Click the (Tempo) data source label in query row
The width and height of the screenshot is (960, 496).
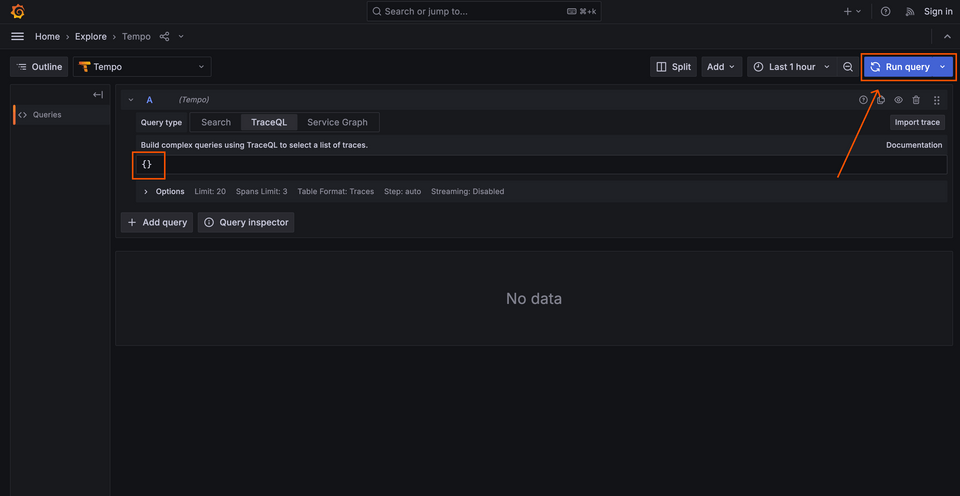pyautogui.click(x=193, y=100)
